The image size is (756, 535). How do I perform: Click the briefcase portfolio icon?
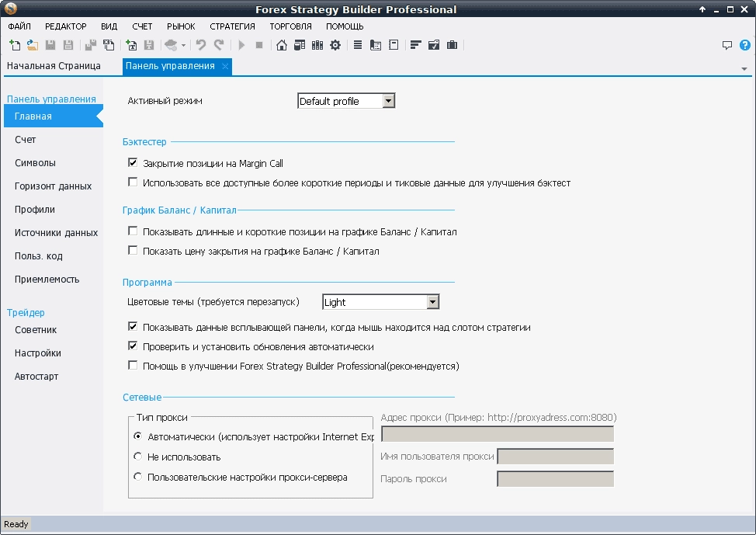tap(452, 45)
